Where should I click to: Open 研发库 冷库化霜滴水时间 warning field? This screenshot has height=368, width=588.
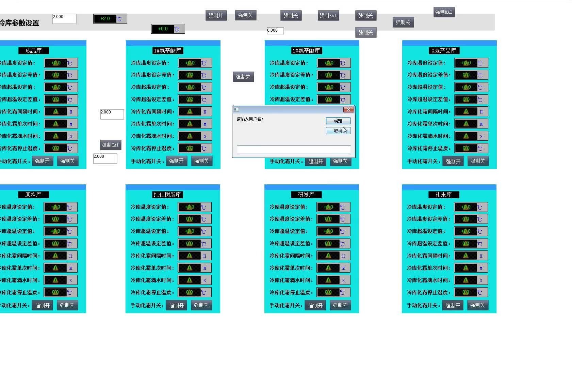coord(333,280)
